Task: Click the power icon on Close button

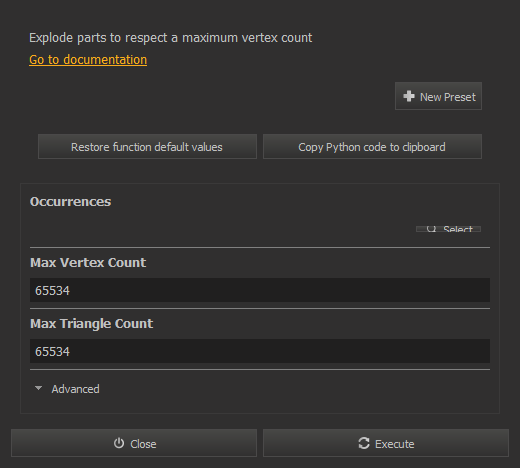Action: [119, 443]
